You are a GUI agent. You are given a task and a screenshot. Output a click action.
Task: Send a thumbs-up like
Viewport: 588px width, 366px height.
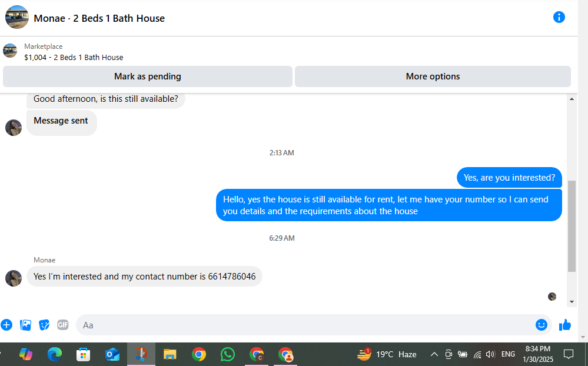point(564,325)
